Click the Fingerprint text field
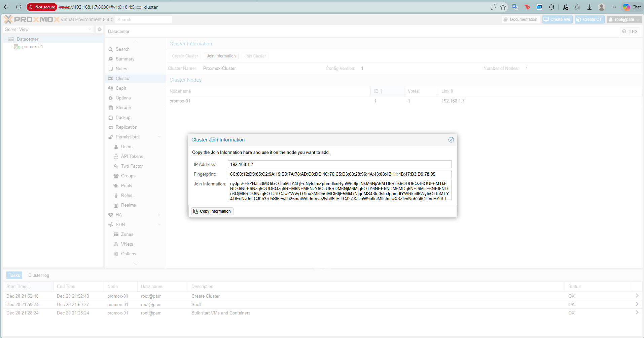The width and height of the screenshot is (644, 338). click(x=339, y=174)
